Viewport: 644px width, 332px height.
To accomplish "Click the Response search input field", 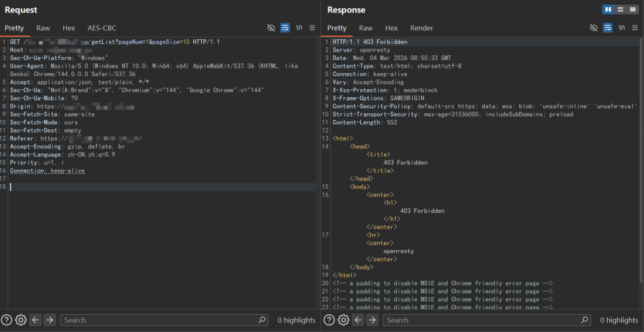I will click(487, 320).
